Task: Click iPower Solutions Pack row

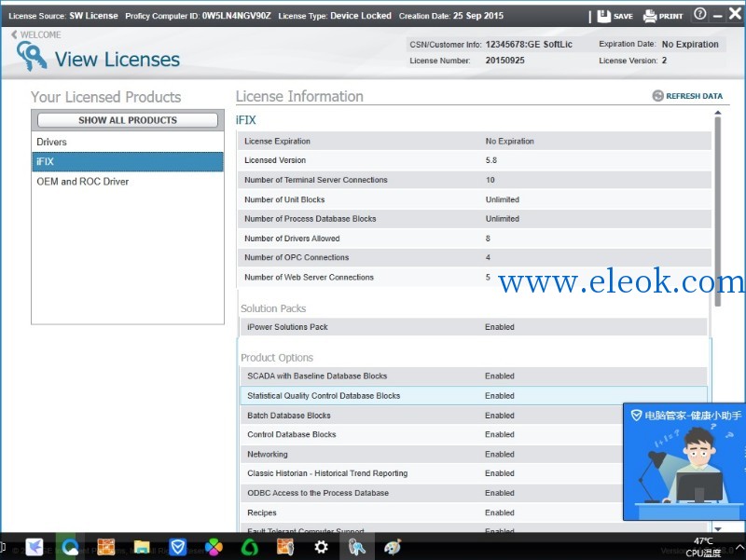Action: click(x=474, y=327)
